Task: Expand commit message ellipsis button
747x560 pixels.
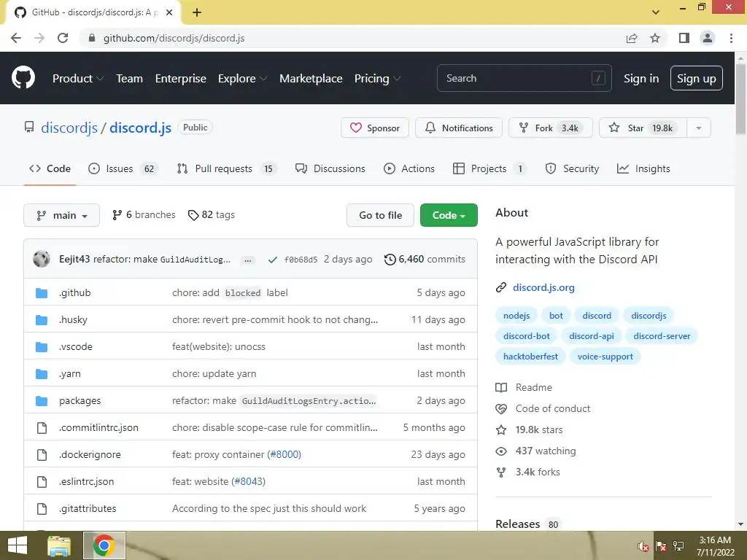Action: 248,260
